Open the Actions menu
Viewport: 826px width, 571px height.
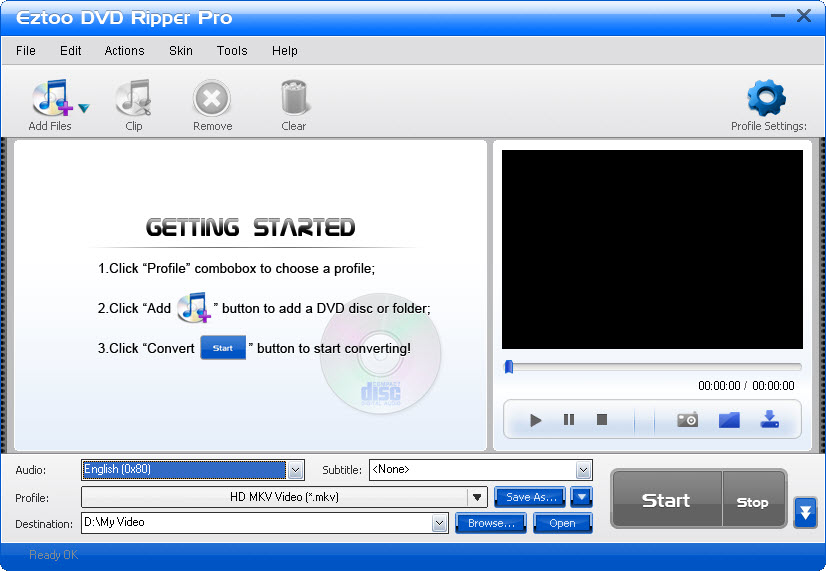pos(124,51)
